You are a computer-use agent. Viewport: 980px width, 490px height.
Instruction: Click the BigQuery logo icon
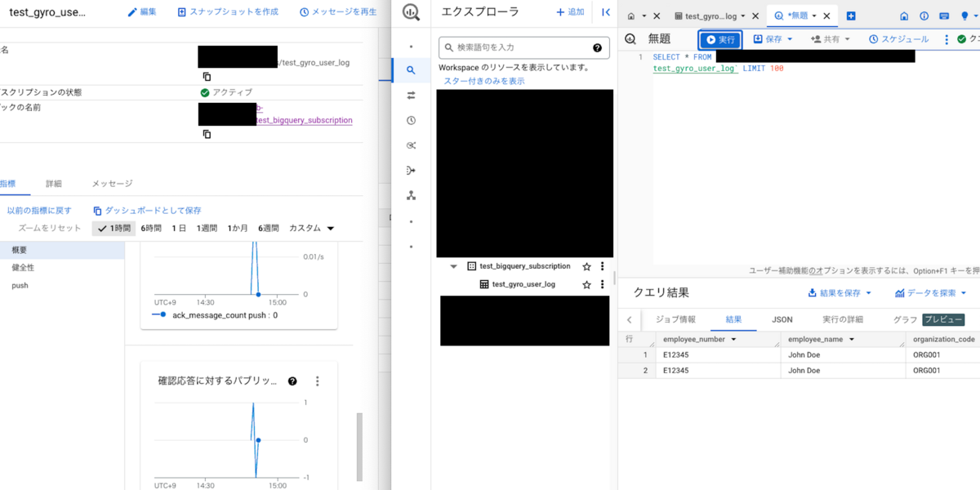pyautogui.click(x=411, y=12)
